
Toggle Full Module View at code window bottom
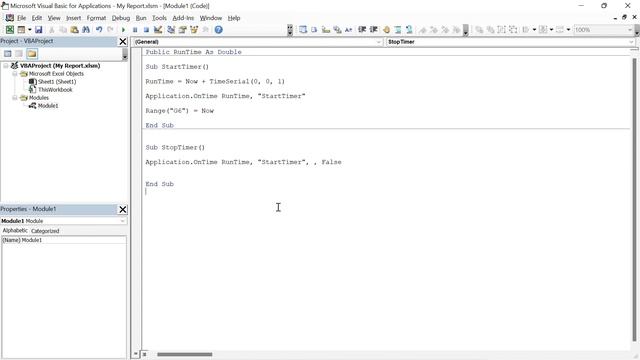[144, 354]
